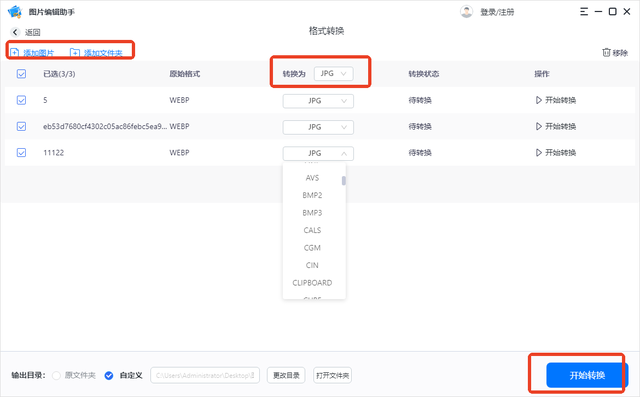
Task: Uncheck the select-all 已选(3/3) checkbox
Action: (x=21, y=74)
